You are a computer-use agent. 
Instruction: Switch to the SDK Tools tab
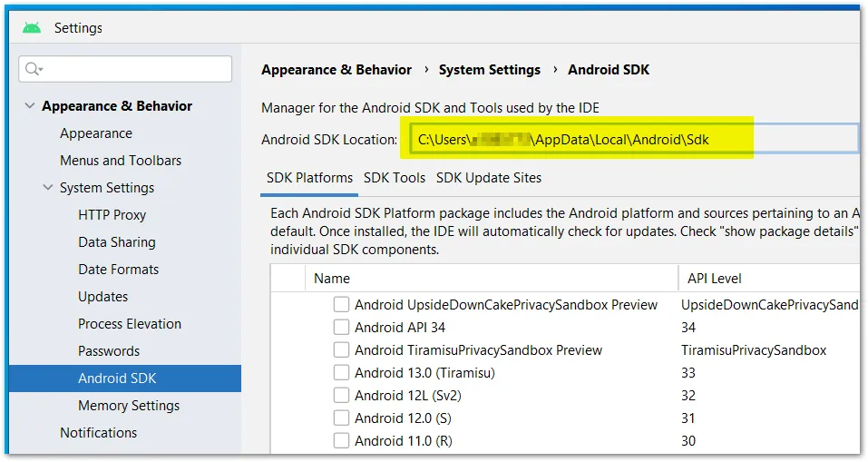click(x=395, y=178)
